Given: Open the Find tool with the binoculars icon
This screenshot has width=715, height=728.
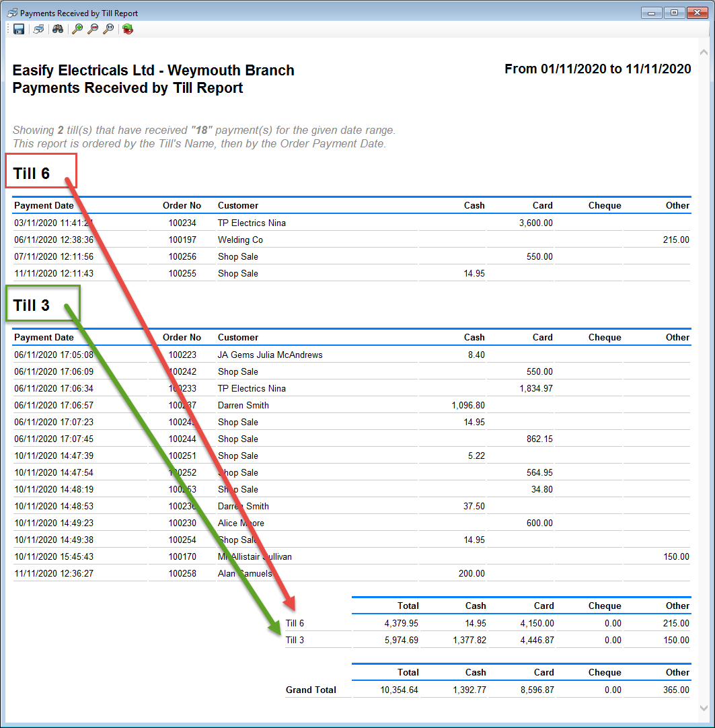Looking at the screenshot, I should (58, 29).
